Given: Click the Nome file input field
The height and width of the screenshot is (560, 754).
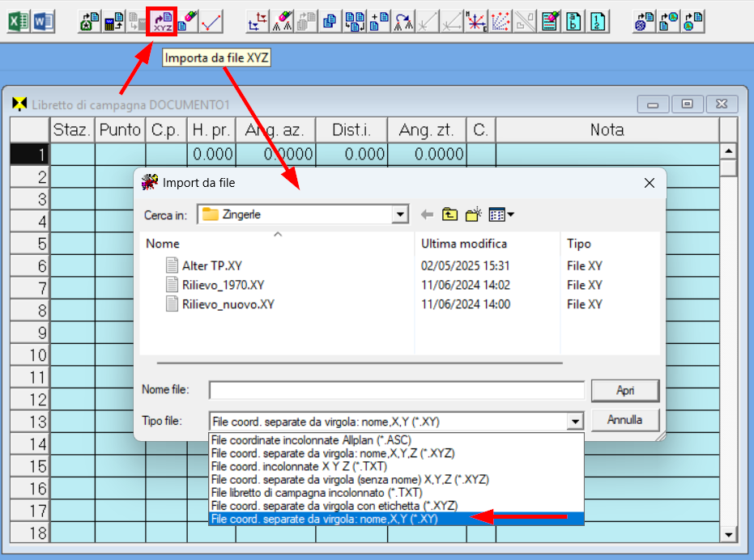Looking at the screenshot, I should coord(397,390).
